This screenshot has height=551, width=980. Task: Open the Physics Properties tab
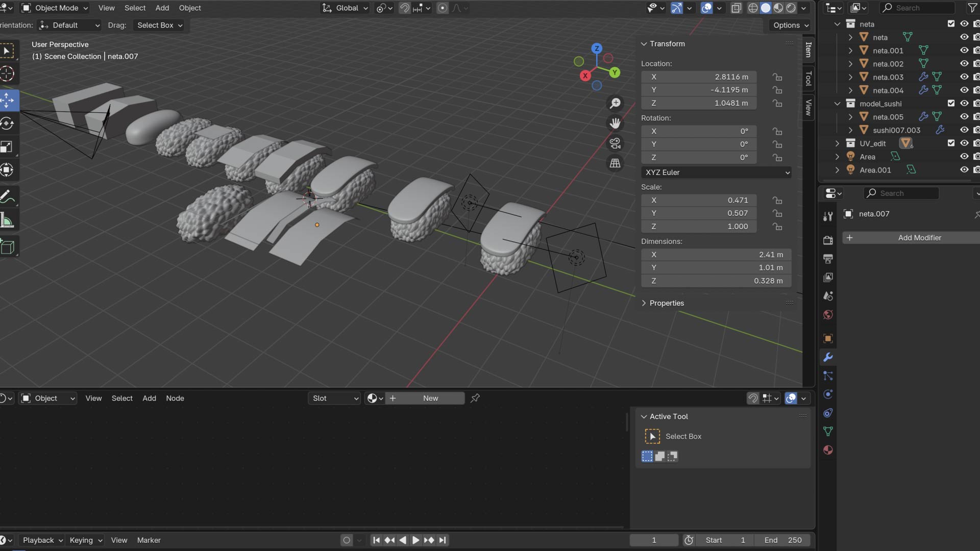[828, 394]
